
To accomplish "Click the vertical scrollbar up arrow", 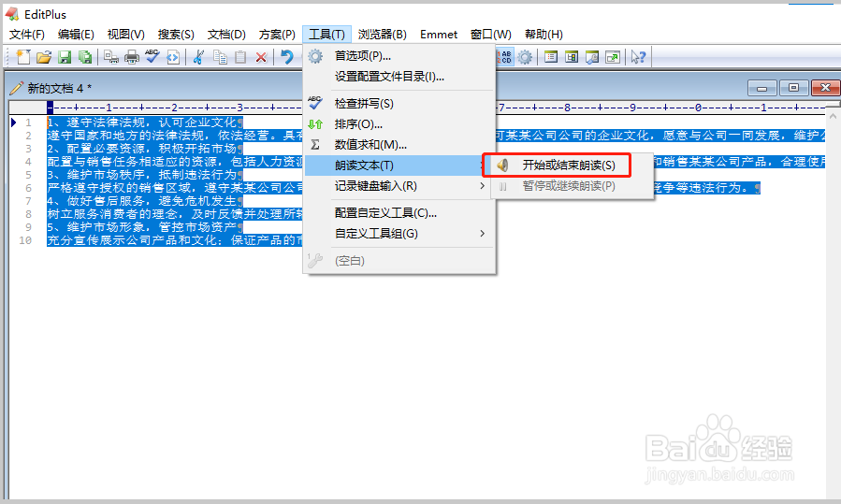I will click(x=833, y=116).
